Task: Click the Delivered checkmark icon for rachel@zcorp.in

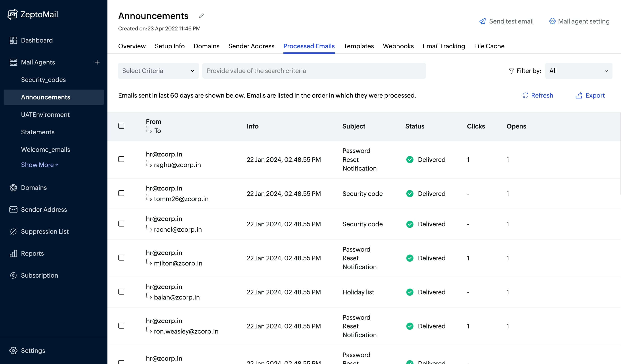Action: coord(410,224)
